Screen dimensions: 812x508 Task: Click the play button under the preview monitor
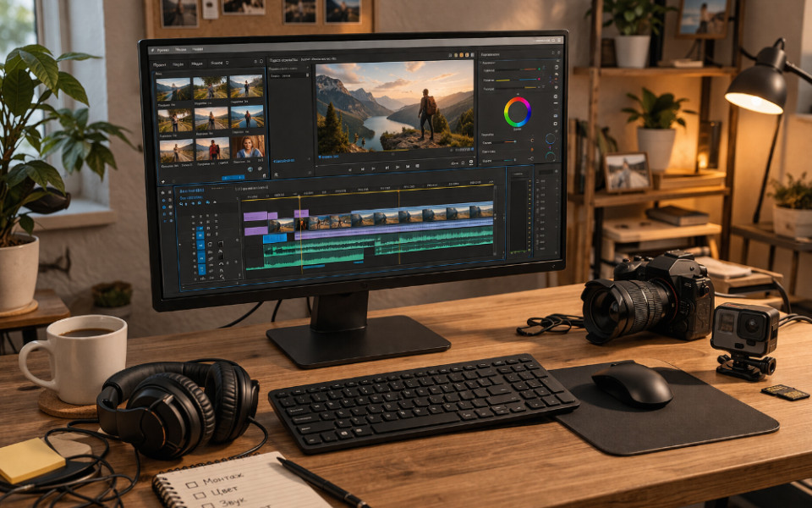tap(398, 168)
